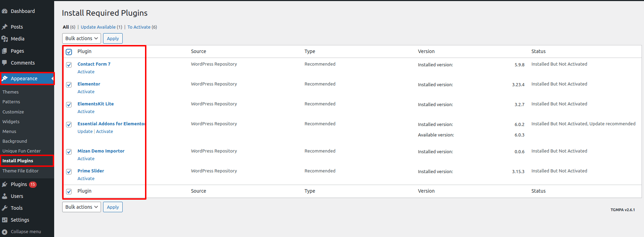The image size is (644, 237).
Task: Click the Dashboard gauge icon
Action: 5,11
